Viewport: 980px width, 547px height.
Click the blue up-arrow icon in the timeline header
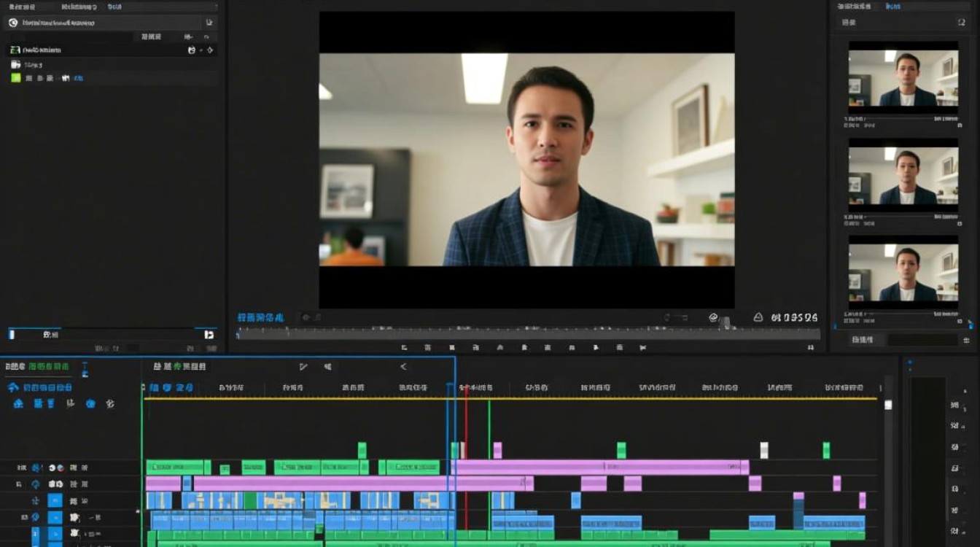[12, 387]
